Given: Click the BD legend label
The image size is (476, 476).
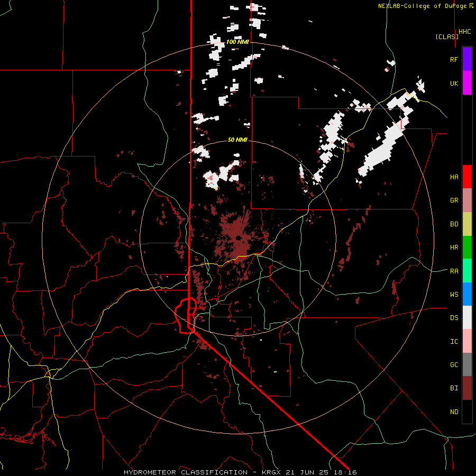Looking at the screenshot, I should point(454,224).
